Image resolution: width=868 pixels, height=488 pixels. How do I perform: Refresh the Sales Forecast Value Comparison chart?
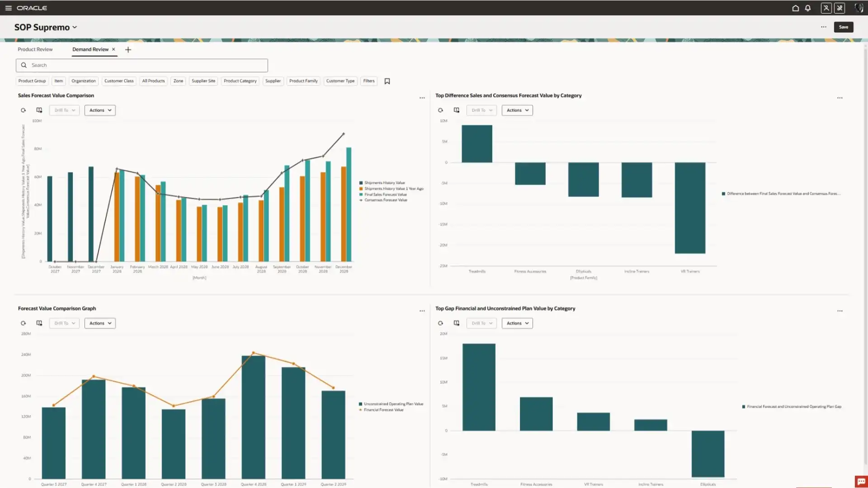(23, 110)
